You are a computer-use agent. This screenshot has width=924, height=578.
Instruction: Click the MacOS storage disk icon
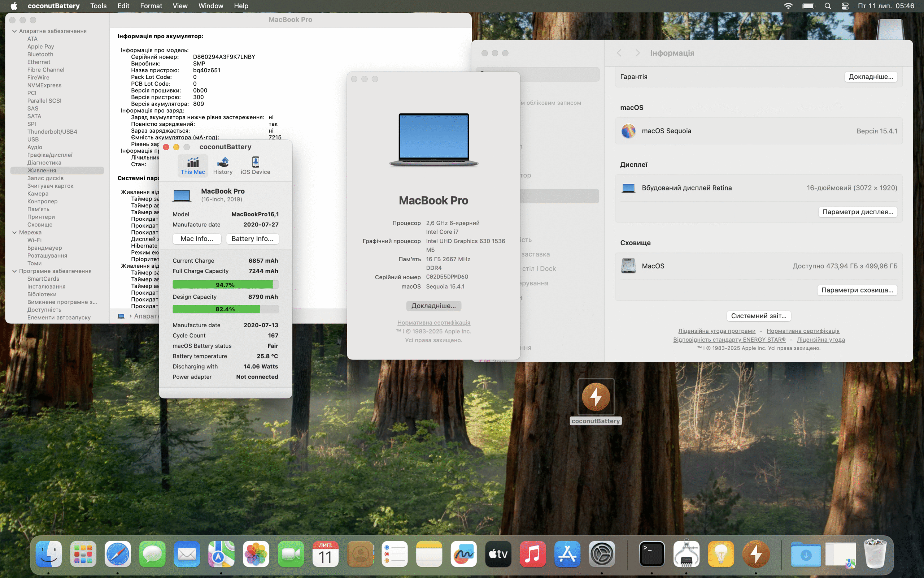[628, 266]
